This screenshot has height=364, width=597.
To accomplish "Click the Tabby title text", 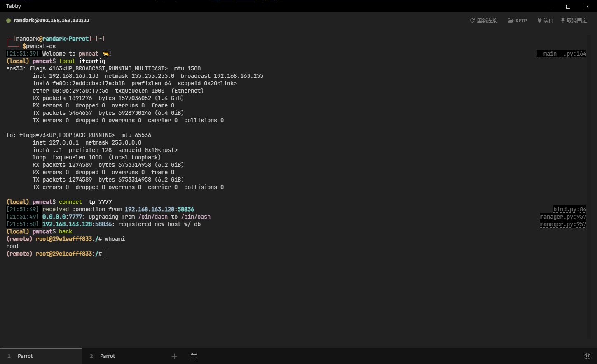I will [x=14, y=6].
